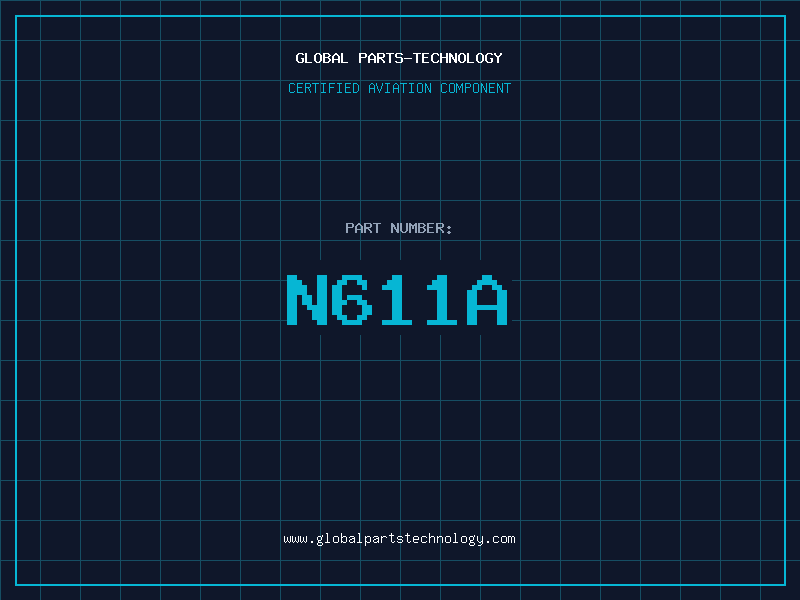Open the www.globalpartstechnology.com link
Viewport: 800px width, 600px height.
coord(399,539)
